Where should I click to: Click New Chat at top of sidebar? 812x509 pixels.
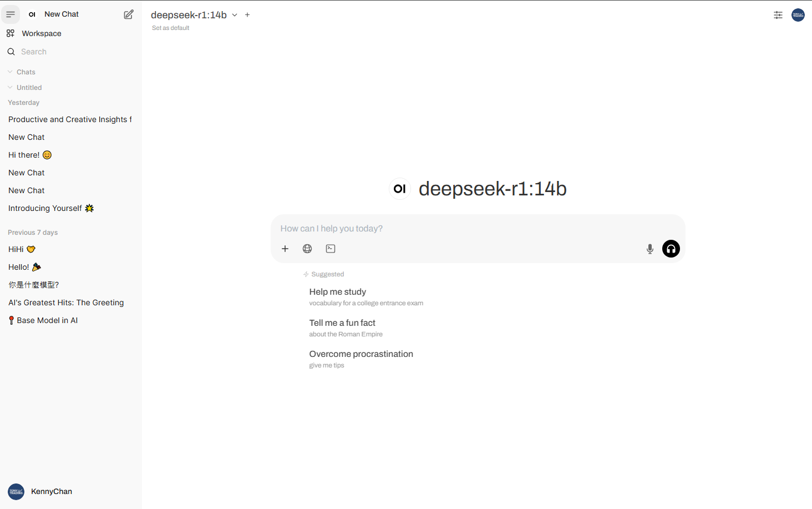(62, 14)
